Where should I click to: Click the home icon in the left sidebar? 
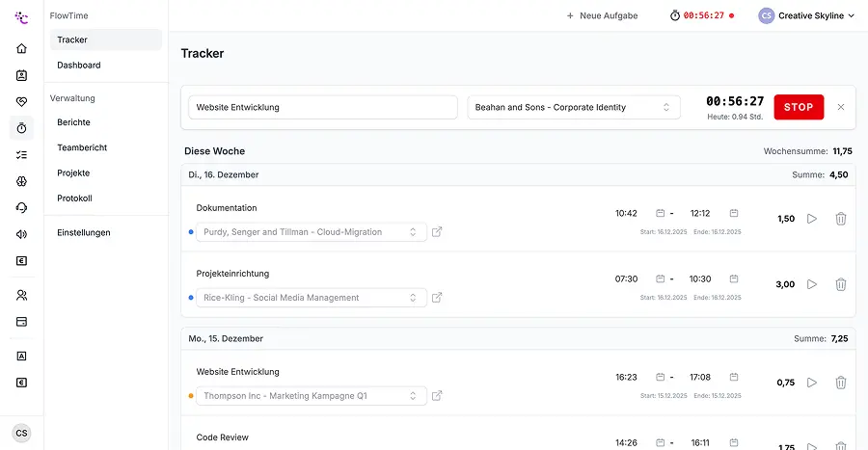coord(21,48)
